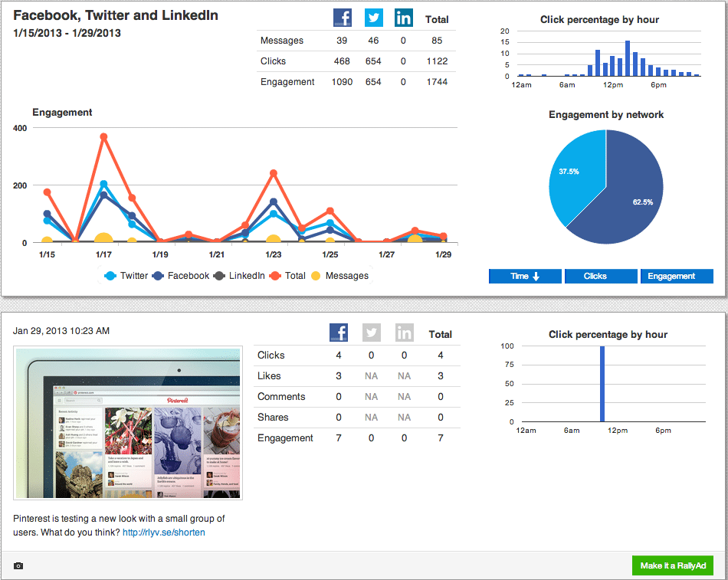Image resolution: width=728 pixels, height=580 pixels.
Task: Click the Facebook icon in post details
Action: coord(339,333)
